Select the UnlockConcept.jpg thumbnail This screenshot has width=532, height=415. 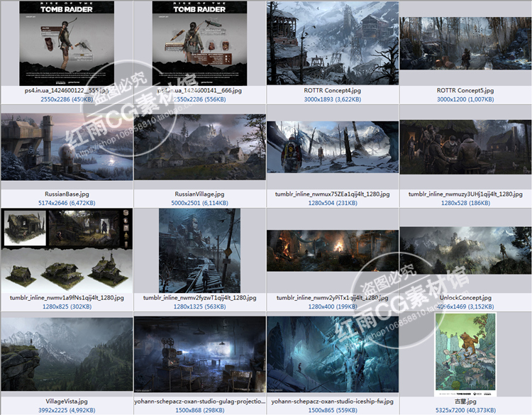[x=465, y=250]
